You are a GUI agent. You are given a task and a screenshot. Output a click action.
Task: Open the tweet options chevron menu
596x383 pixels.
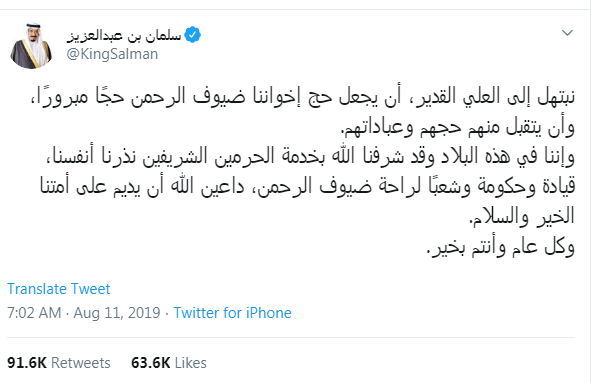tap(567, 33)
